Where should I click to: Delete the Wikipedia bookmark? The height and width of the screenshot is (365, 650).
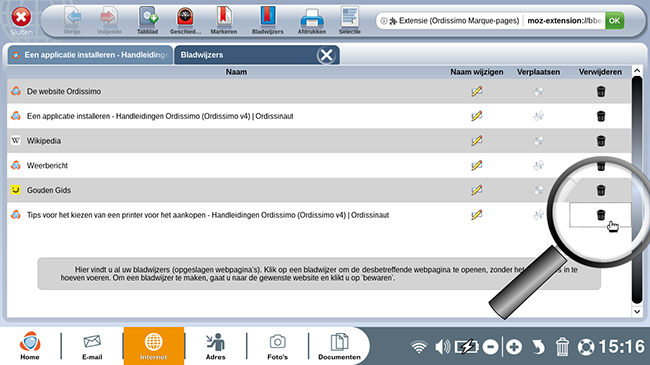coord(601,141)
